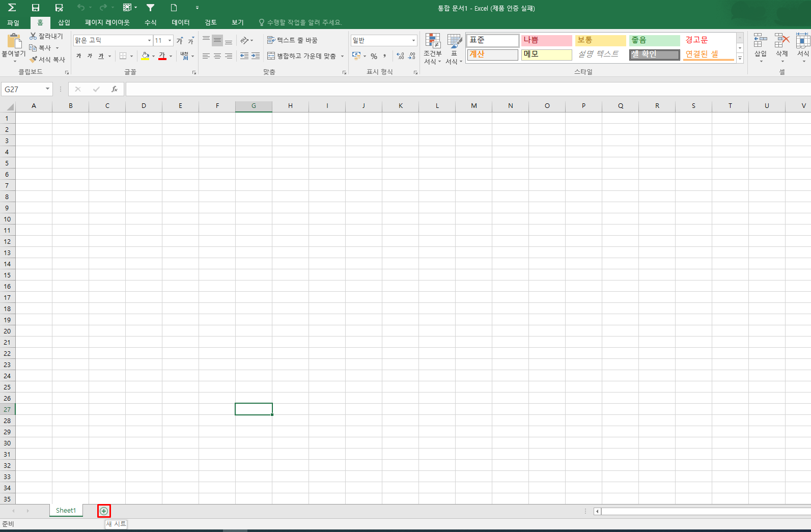Open Font group dialog launcher

point(194,73)
